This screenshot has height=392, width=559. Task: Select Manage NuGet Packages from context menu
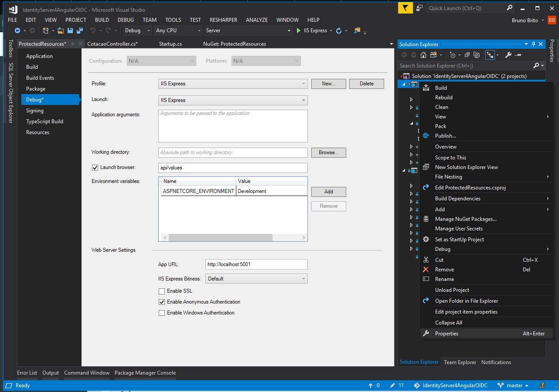pos(466,219)
